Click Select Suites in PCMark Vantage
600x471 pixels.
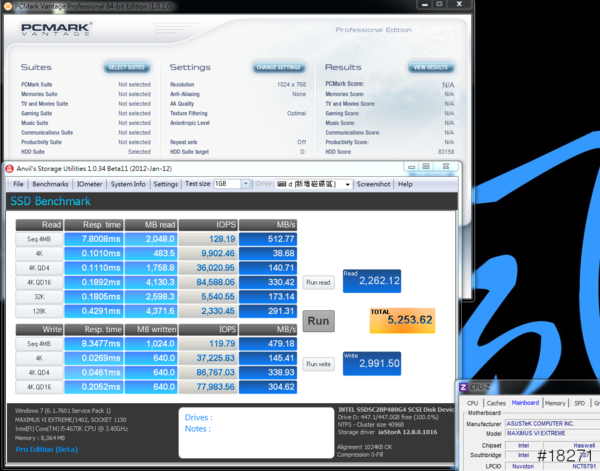coord(127,67)
